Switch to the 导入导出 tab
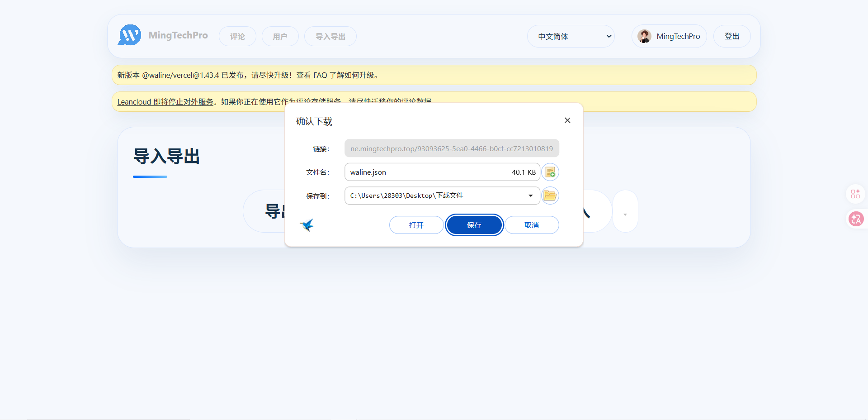 [330, 36]
